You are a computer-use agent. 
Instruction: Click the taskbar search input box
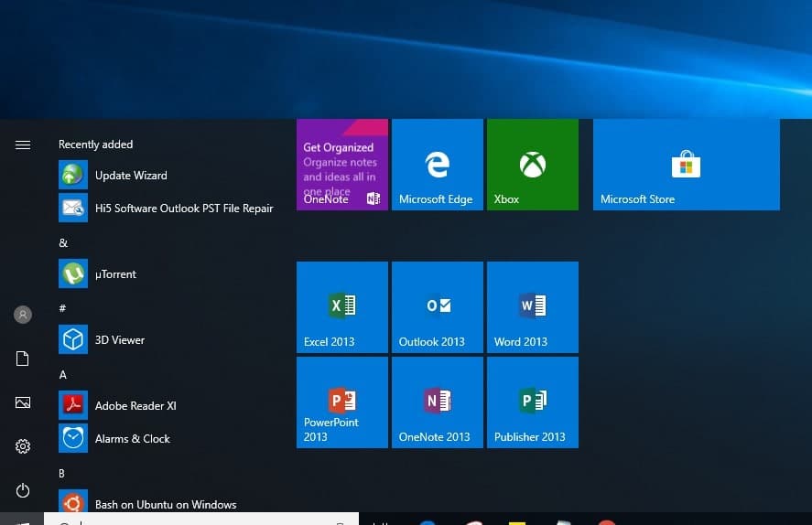pos(201,519)
